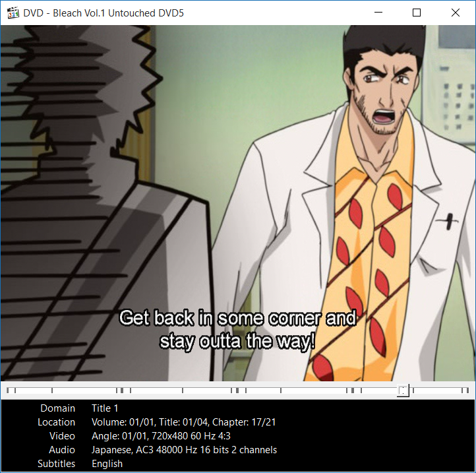
Task: Click the subtitle text in the video
Action: 237,330
